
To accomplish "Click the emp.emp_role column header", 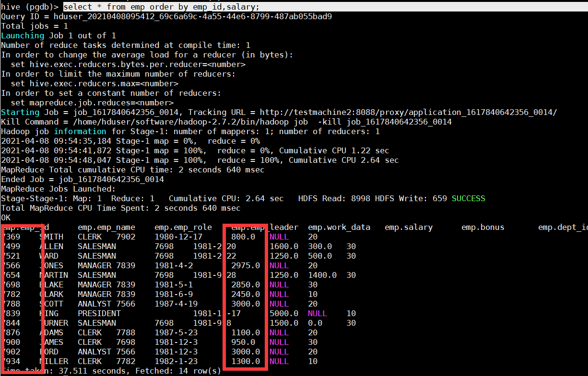I will (x=183, y=227).
